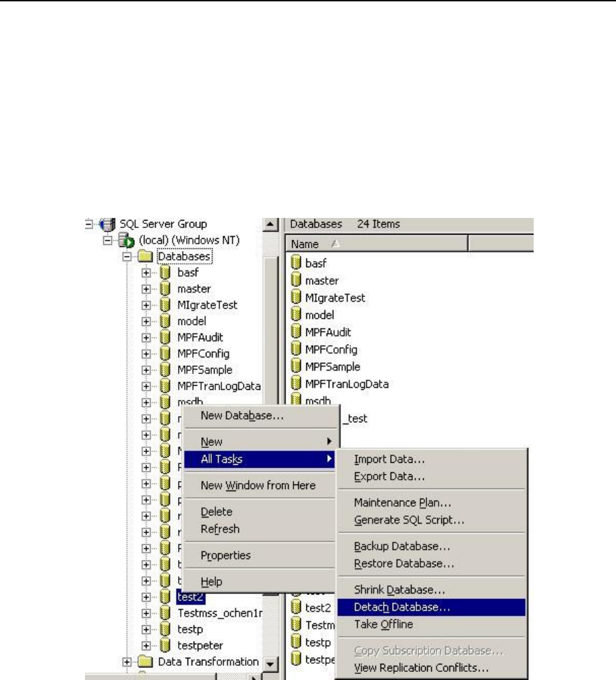Click the test2 database icon in tree
This screenshot has width=616, height=680.
[165, 597]
